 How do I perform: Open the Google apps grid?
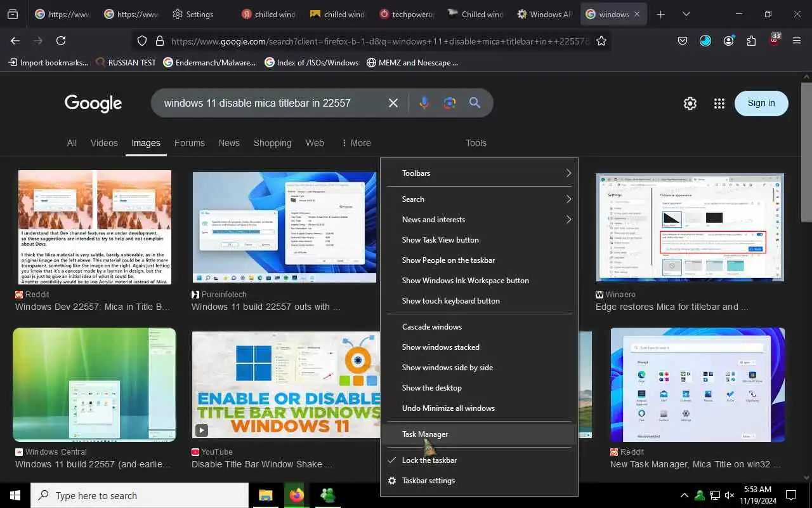click(719, 104)
